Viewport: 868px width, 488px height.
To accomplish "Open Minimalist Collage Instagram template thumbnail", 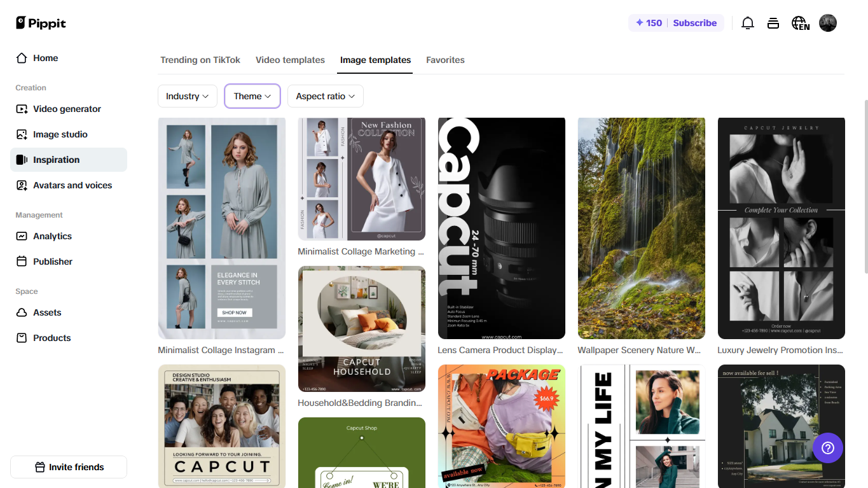I will pos(222,228).
